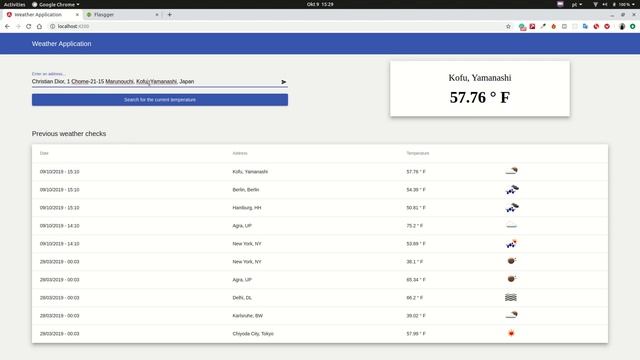640x360 pixels.
Task: Go back with the browser back arrow
Action: pos(7,26)
